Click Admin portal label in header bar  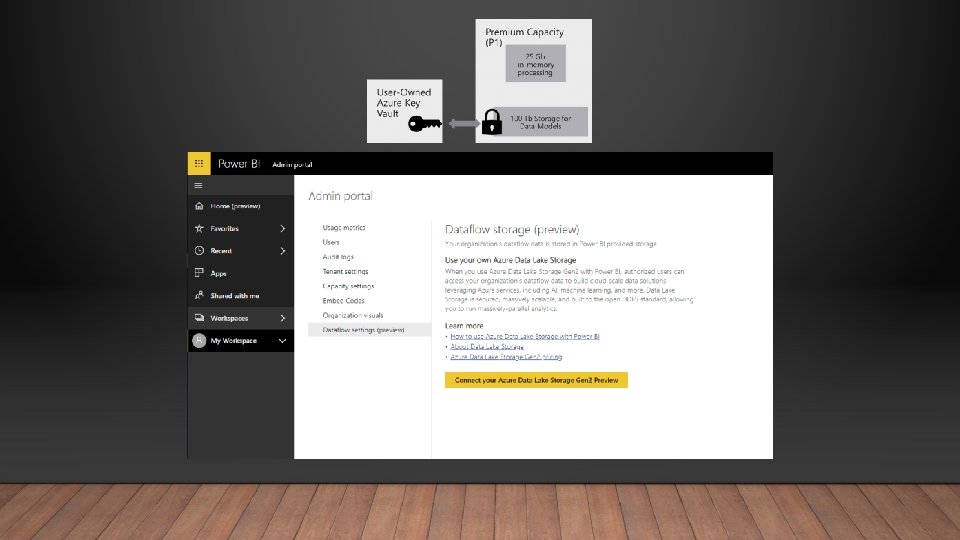pos(292,164)
